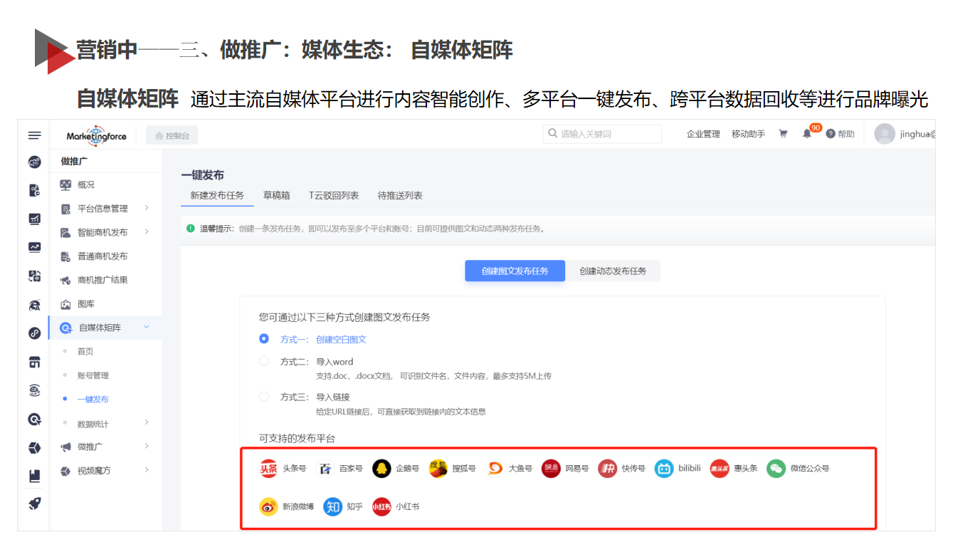The image size is (980, 552).
Task: Click the 头条号 platform icon
Action: 268,469
